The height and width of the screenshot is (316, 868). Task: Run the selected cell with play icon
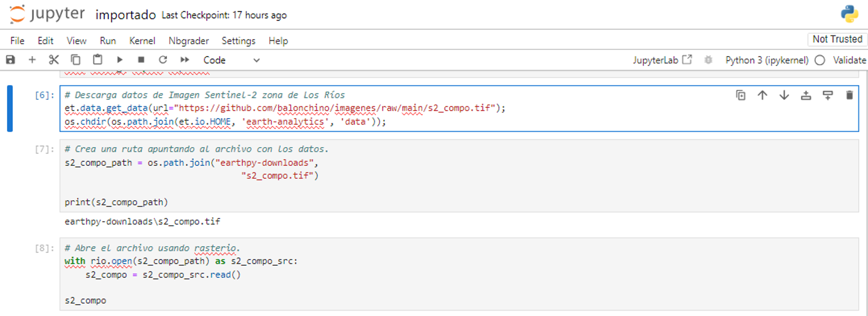(119, 60)
